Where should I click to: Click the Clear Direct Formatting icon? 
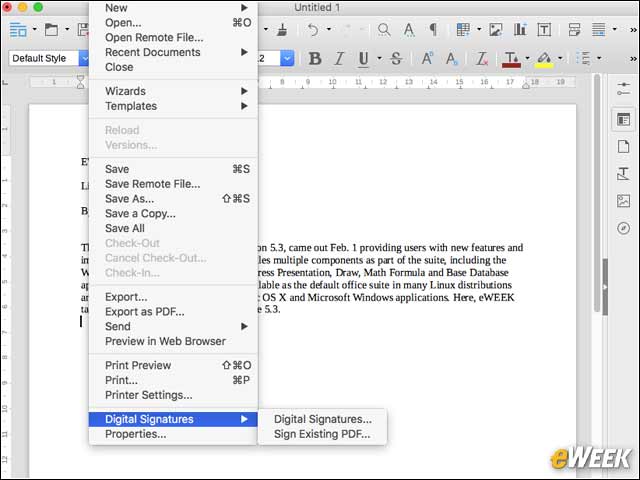482,59
